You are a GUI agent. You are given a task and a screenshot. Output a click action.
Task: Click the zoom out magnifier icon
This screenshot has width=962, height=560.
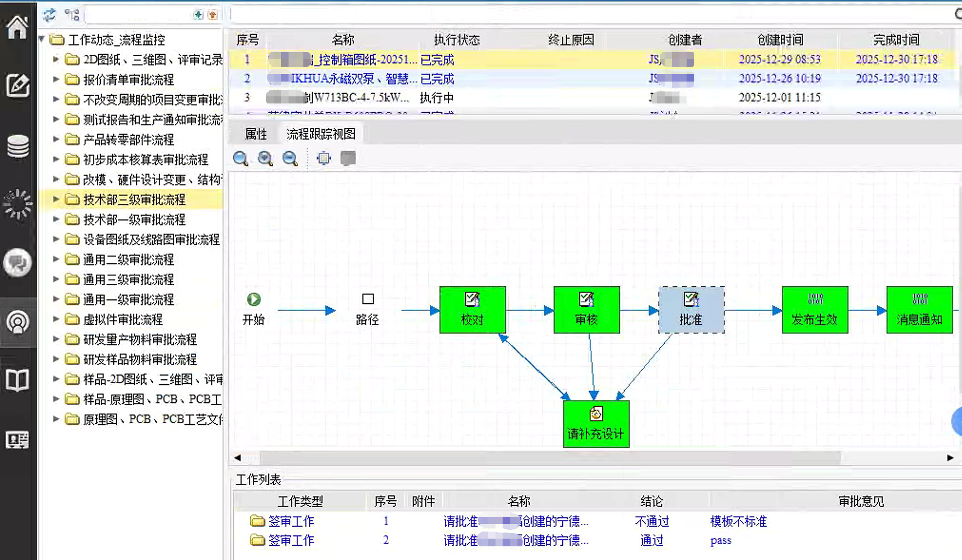[x=290, y=159]
